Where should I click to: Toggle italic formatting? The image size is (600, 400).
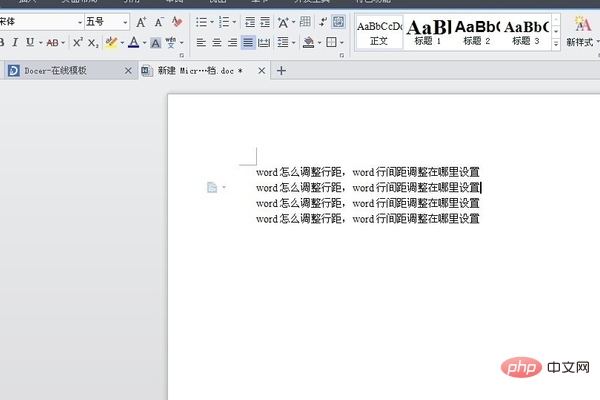pyautogui.click(x=14, y=42)
